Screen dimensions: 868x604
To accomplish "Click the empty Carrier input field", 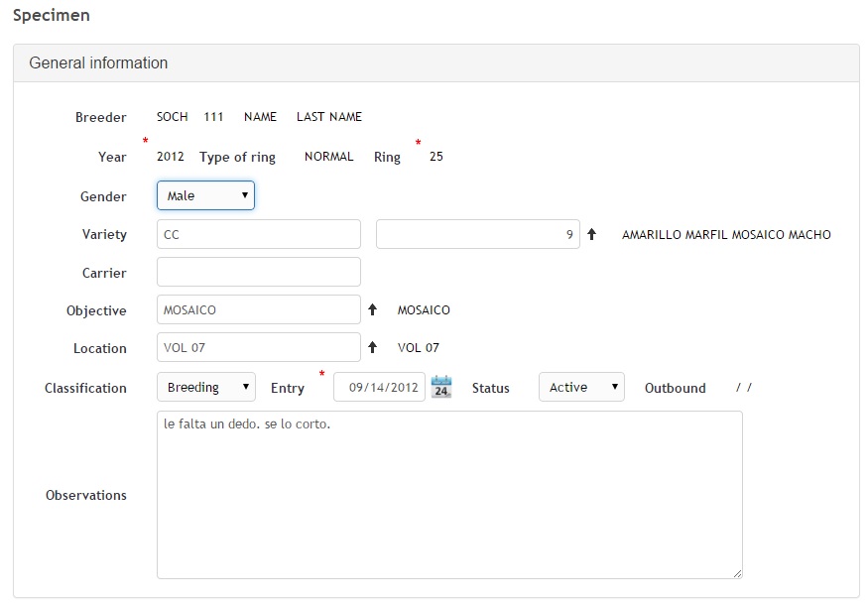I will click(x=258, y=272).
